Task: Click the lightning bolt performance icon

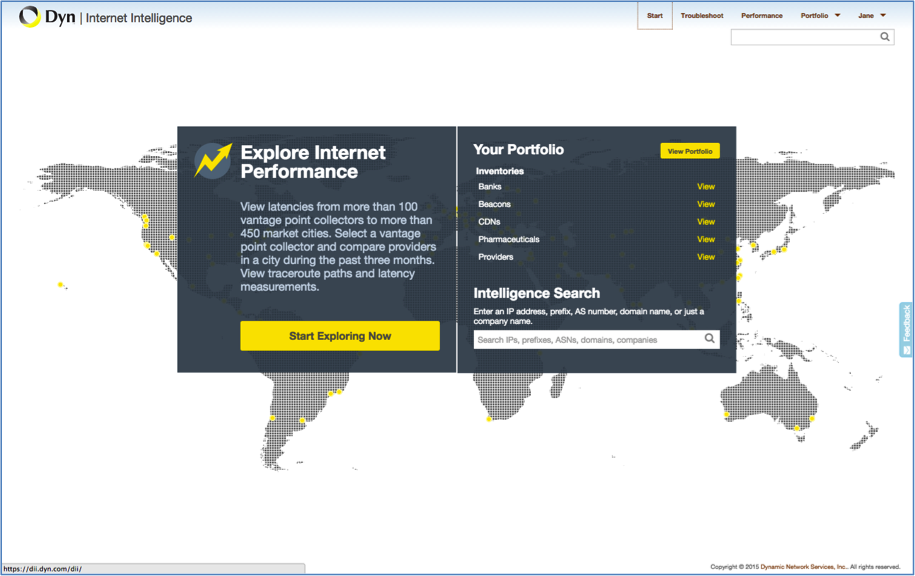Action: point(213,160)
